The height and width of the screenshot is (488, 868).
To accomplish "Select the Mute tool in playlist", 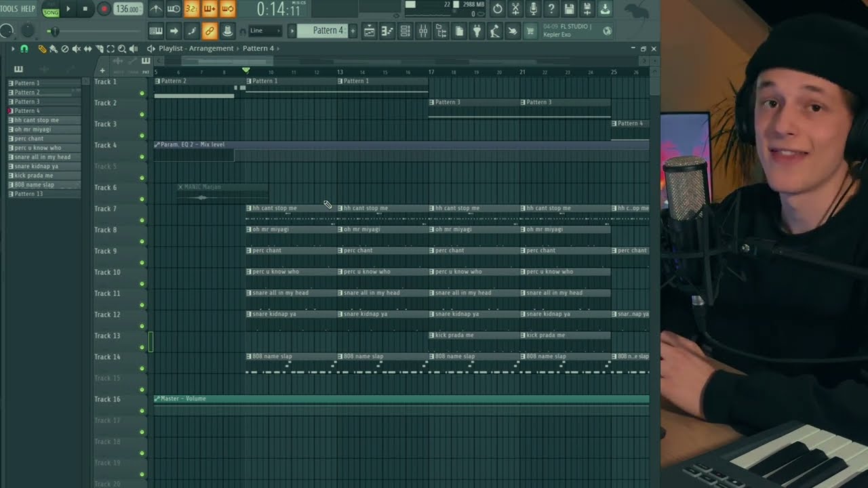I will (x=76, y=49).
